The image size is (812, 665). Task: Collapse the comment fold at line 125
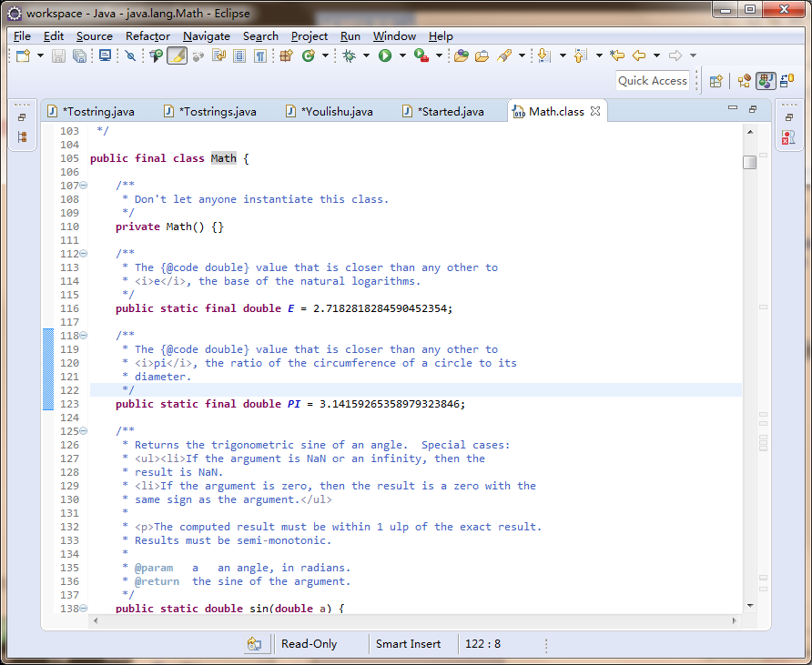click(x=84, y=430)
